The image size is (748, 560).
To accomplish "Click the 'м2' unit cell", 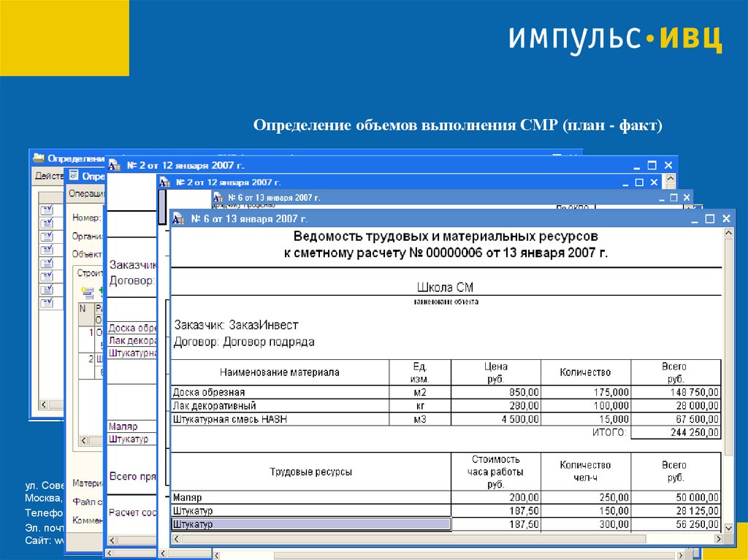I will click(420, 392).
